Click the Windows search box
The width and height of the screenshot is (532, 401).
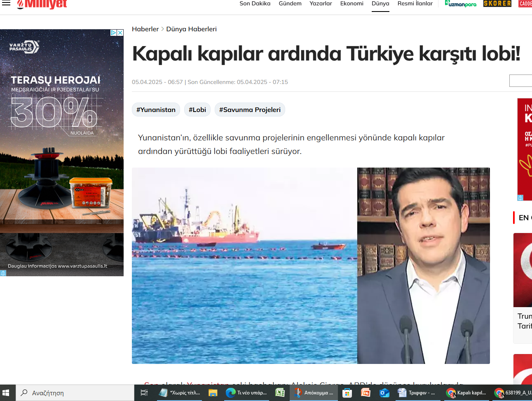(x=75, y=393)
